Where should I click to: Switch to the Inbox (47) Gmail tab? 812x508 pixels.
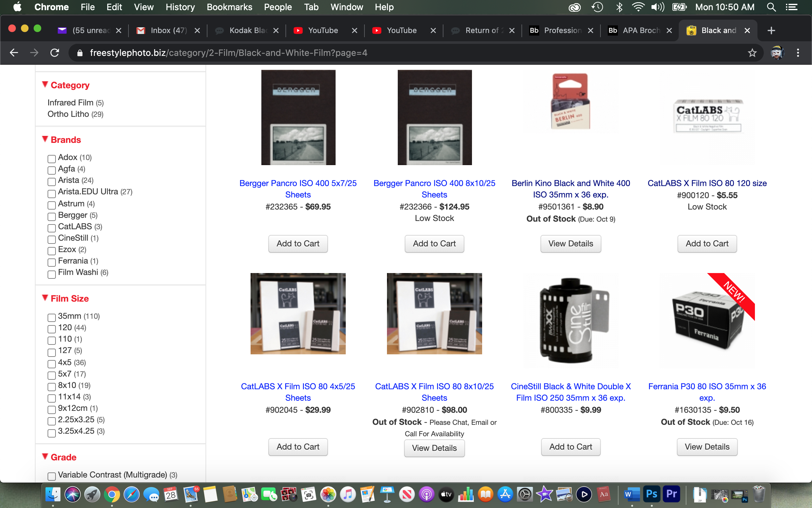(x=168, y=30)
